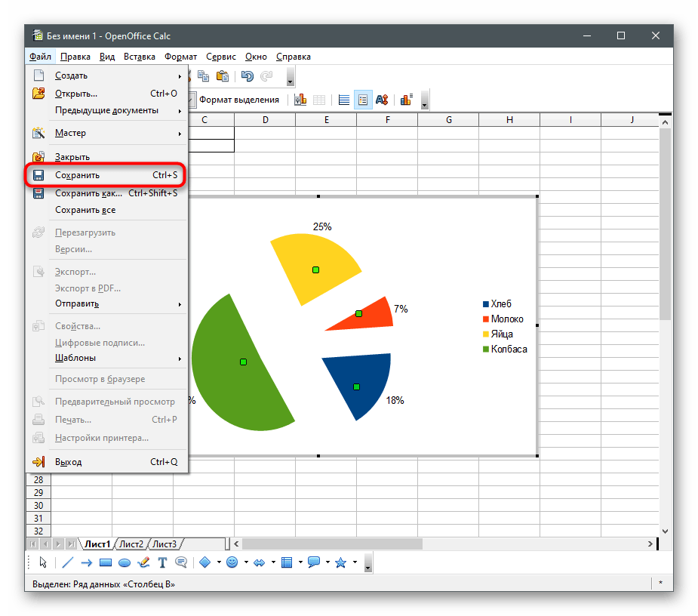Toggle horizontal grid lines button
698x616 pixels.
coord(344,100)
